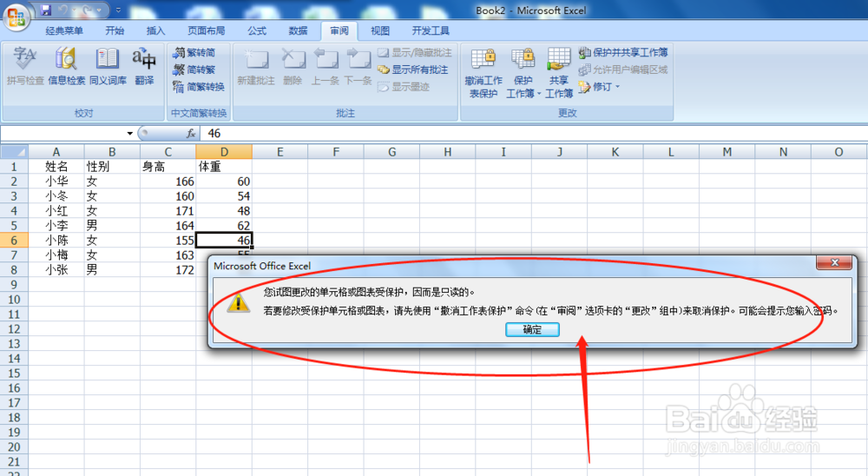Click the Name Box field
The height and width of the screenshot is (476, 868).
click(63, 134)
